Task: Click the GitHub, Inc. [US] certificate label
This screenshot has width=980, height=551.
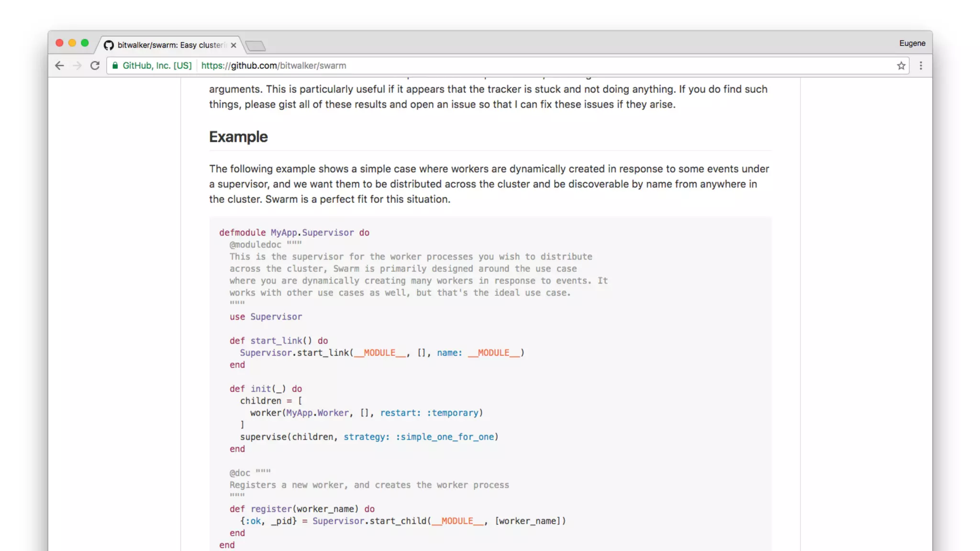Action: [157, 66]
